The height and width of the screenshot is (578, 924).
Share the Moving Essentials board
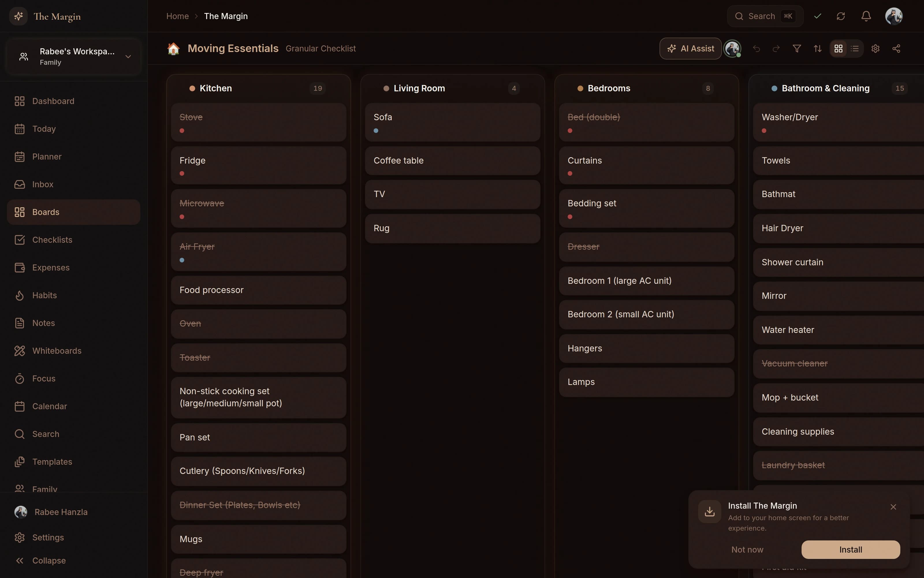click(896, 49)
